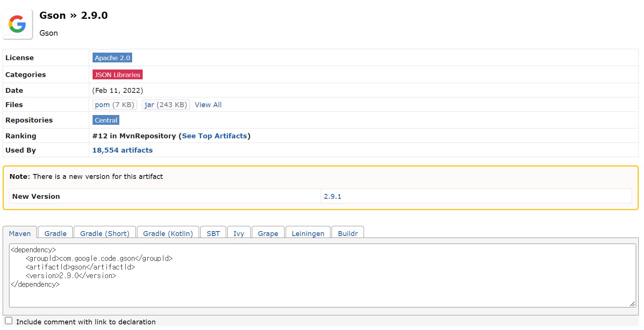Open the 18,554 artifacts link
Screen dimensions: 644x330
pos(122,150)
